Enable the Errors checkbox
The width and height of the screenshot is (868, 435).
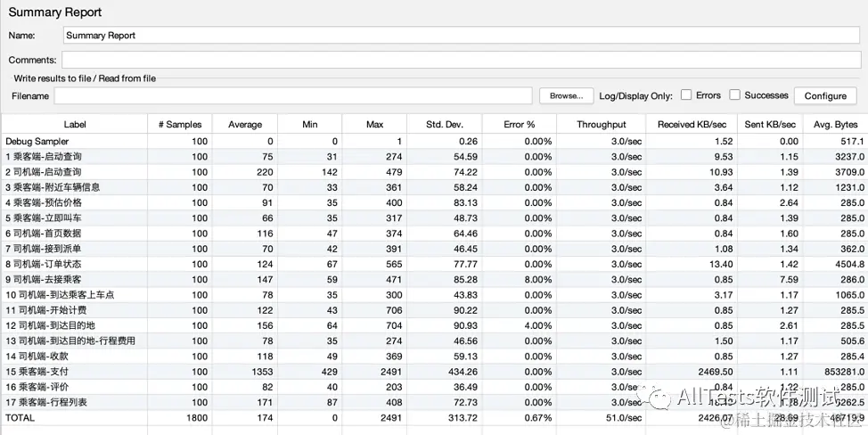686,94
